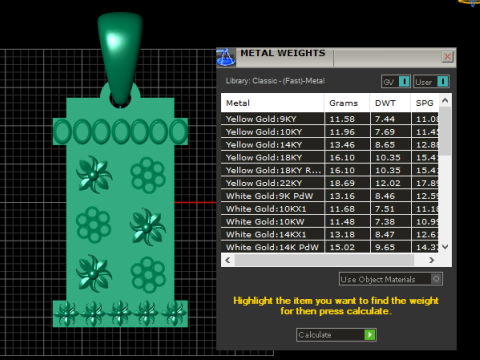Select the White Gold:9K PdW row

coord(330,196)
